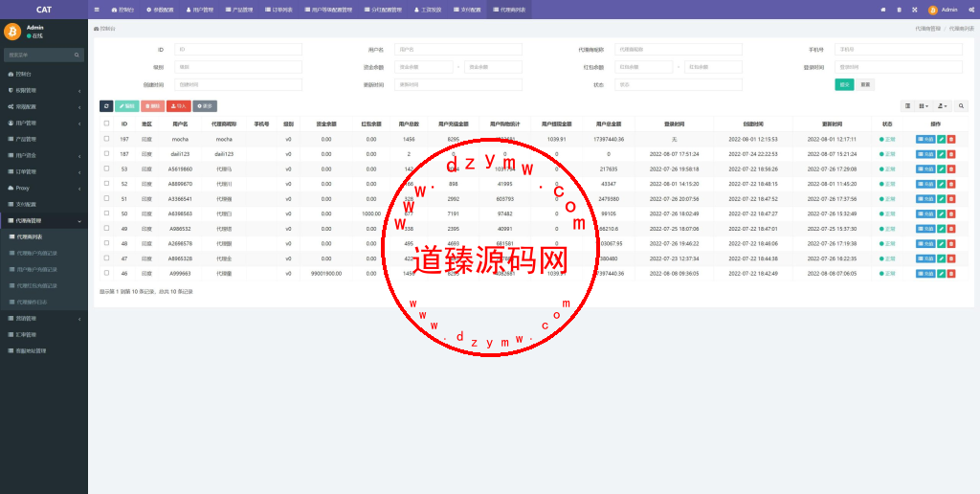Check the checkbox for row ID 53
Viewport: 980px width, 494px height.
[x=106, y=168]
